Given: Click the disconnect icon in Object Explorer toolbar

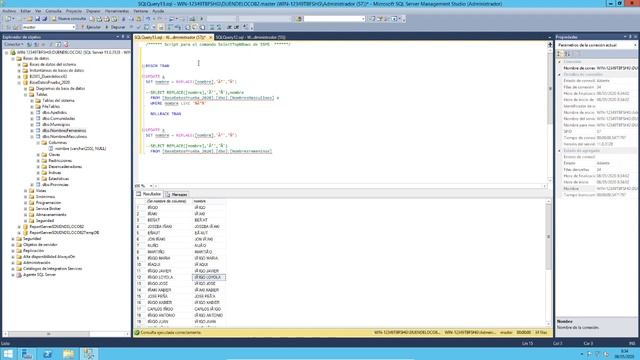Looking at the screenshot, I should coord(36,44).
